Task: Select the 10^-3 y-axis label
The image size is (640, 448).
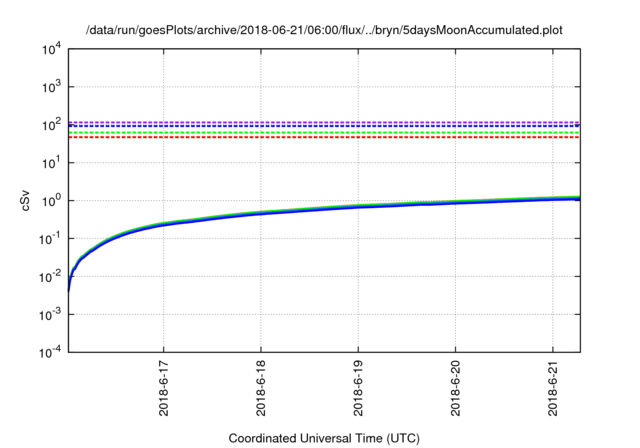Action: 50,315
